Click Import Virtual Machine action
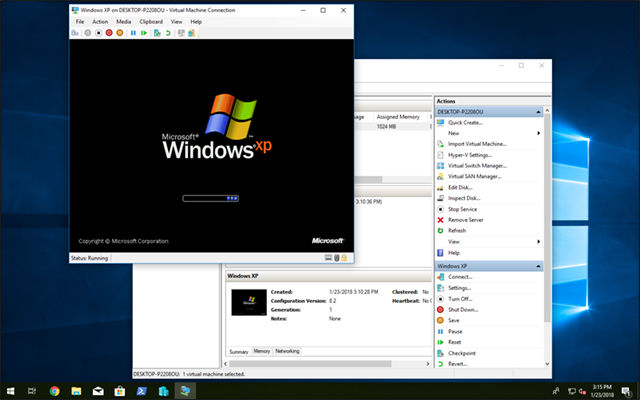 pyautogui.click(x=477, y=144)
